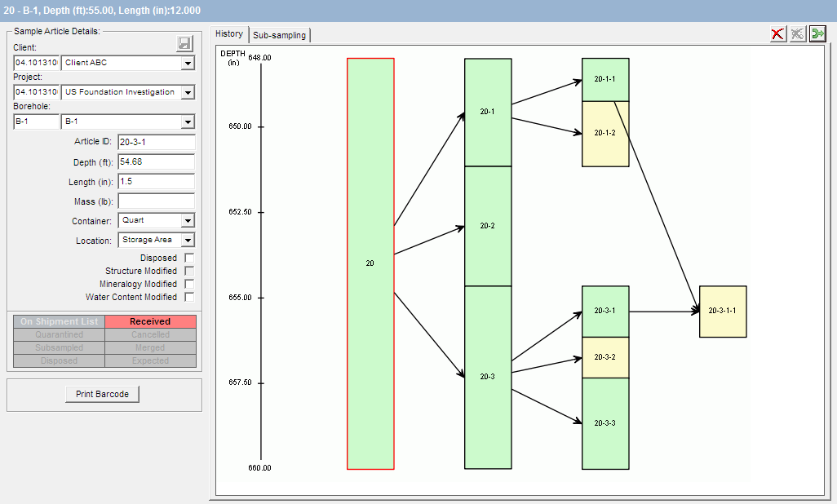
Task: Click the red X delete icon
Action: coord(778,33)
